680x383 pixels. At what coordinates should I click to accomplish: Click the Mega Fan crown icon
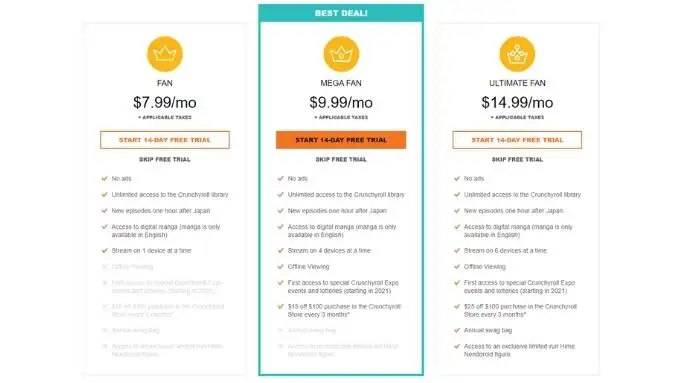click(341, 54)
